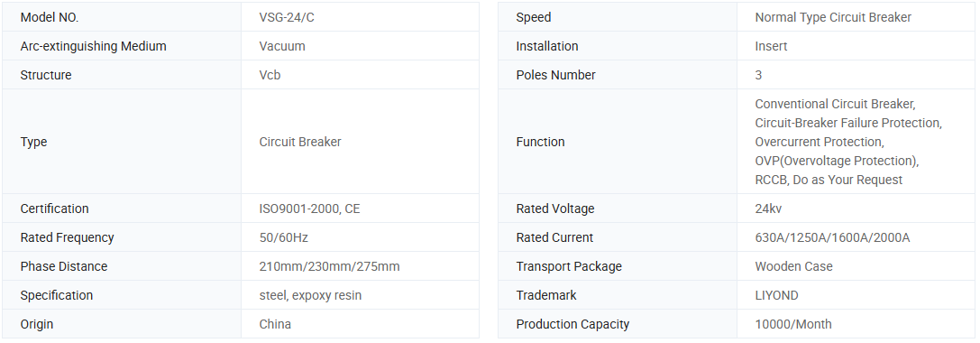980x343 pixels.
Task: Select the Wooden Case transport package value
Action: 793,266
